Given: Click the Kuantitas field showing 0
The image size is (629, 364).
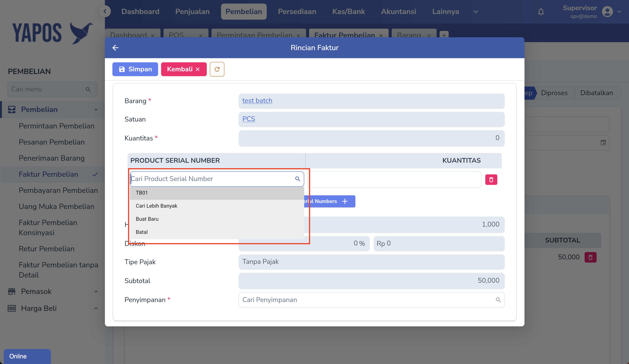Looking at the screenshot, I should (371, 138).
